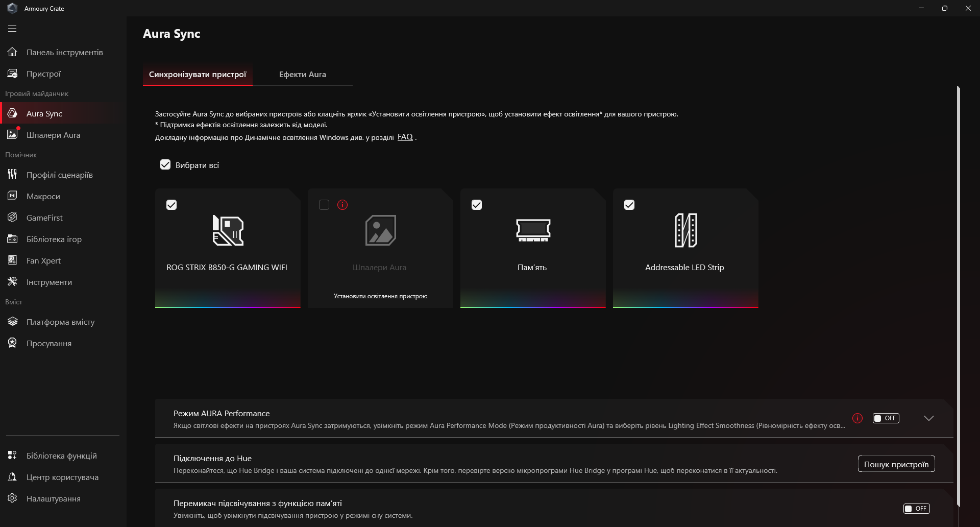Click the Інструменти wrench icon
980x527 pixels.
click(12, 282)
